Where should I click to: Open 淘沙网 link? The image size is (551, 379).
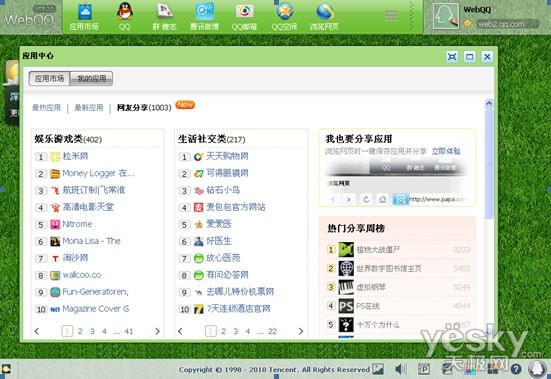75,258
